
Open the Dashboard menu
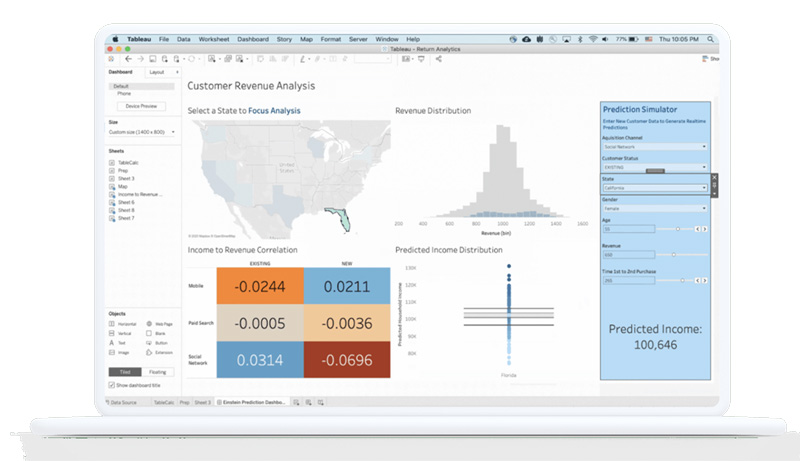point(253,39)
